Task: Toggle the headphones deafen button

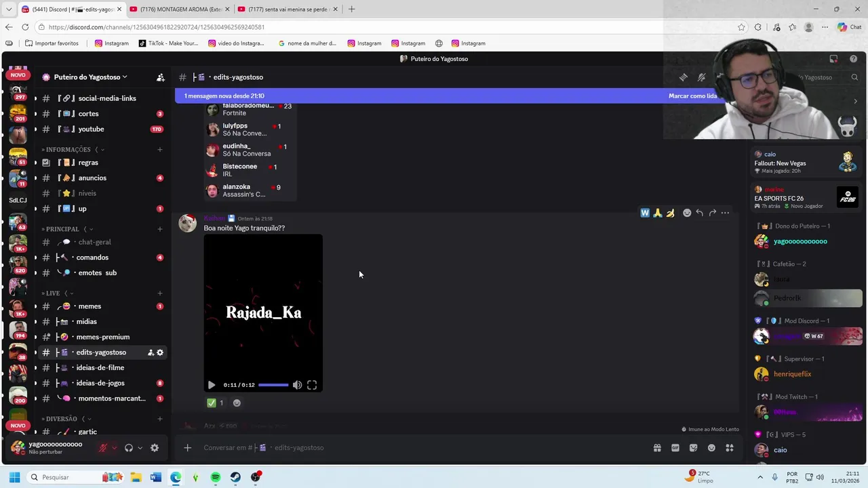Action: coord(129,448)
